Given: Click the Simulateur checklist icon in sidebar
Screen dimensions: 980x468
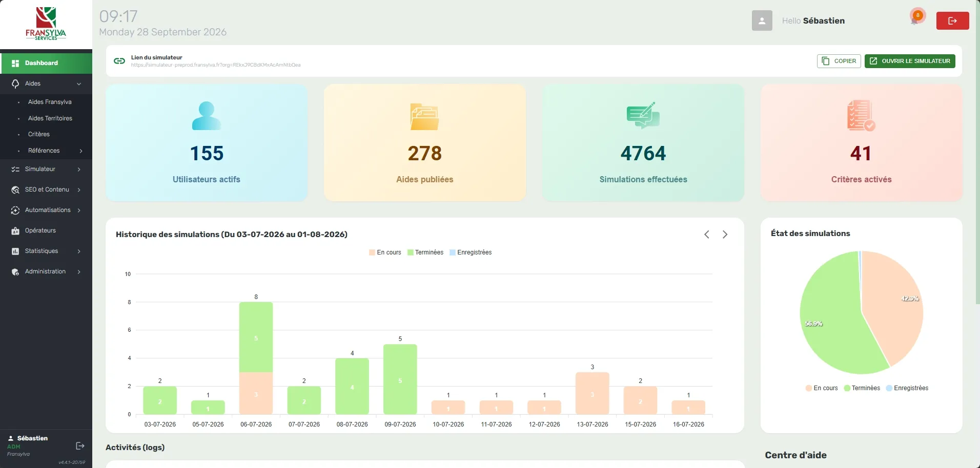Looking at the screenshot, I should pos(15,169).
